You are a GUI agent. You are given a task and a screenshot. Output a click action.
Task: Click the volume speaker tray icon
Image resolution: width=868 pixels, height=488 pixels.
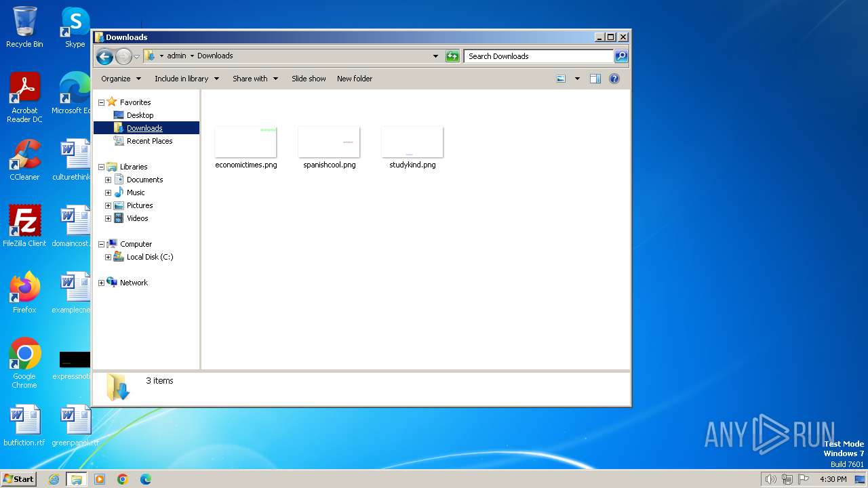tap(770, 479)
